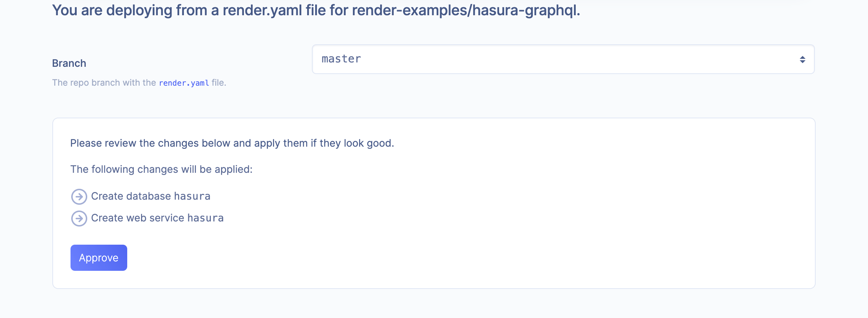Click the deploy heading for render-examples/hasura-graphql
868x318 pixels.
click(x=316, y=10)
